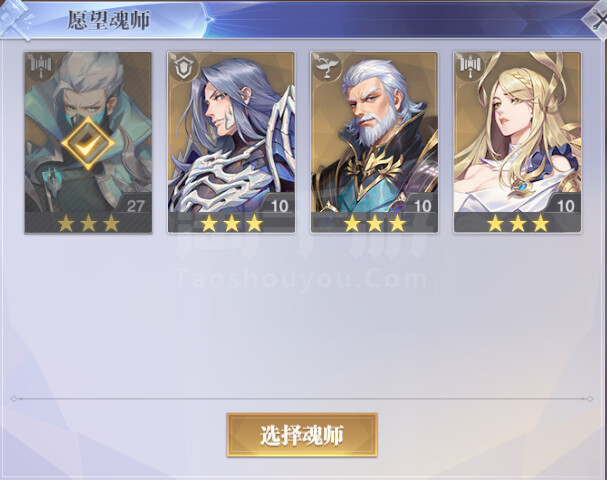Select the blonde woman's portrait
607x480 pixels.
[x=518, y=142]
